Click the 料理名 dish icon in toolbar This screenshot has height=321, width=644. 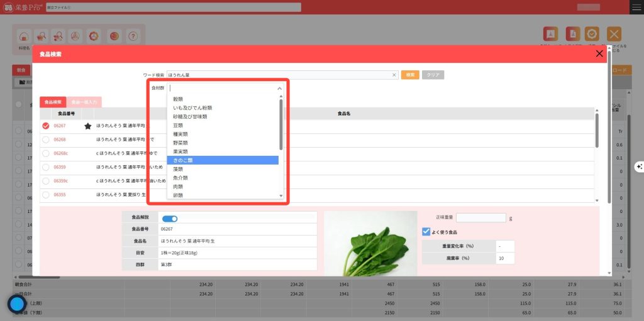23,36
